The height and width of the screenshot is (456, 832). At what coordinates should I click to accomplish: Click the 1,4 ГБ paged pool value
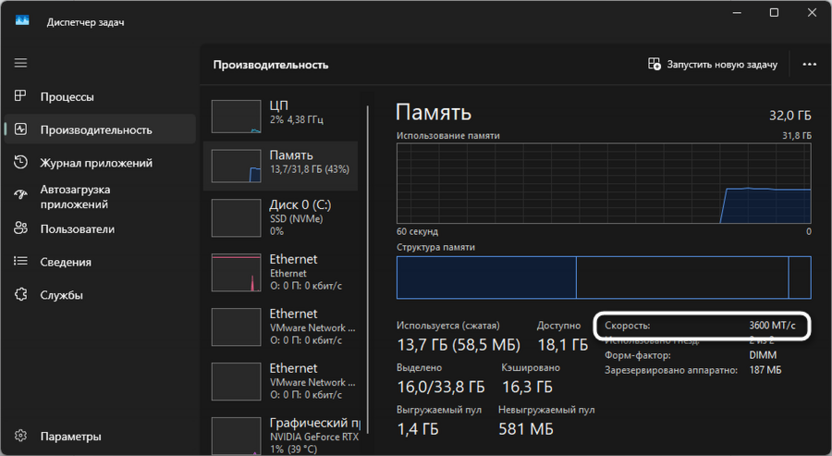coord(418,429)
